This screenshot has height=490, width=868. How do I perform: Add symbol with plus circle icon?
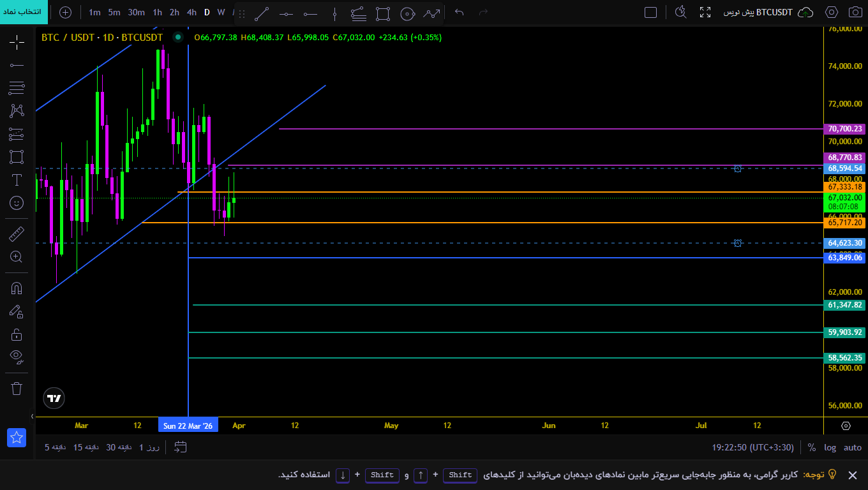point(66,12)
